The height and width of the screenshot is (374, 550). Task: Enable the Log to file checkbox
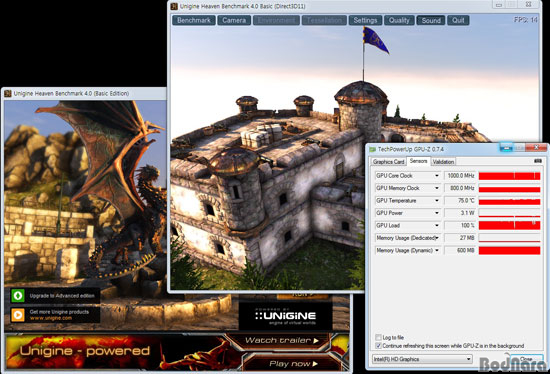378,337
